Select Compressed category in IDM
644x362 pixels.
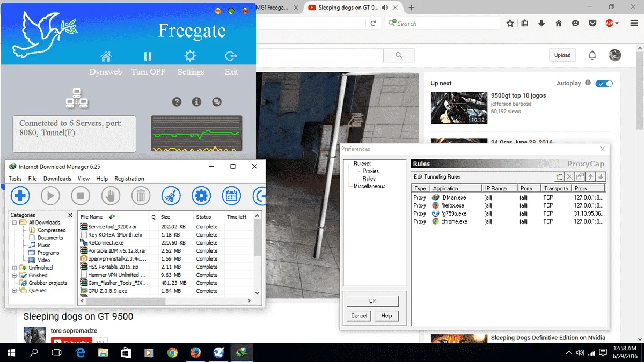[x=52, y=230]
